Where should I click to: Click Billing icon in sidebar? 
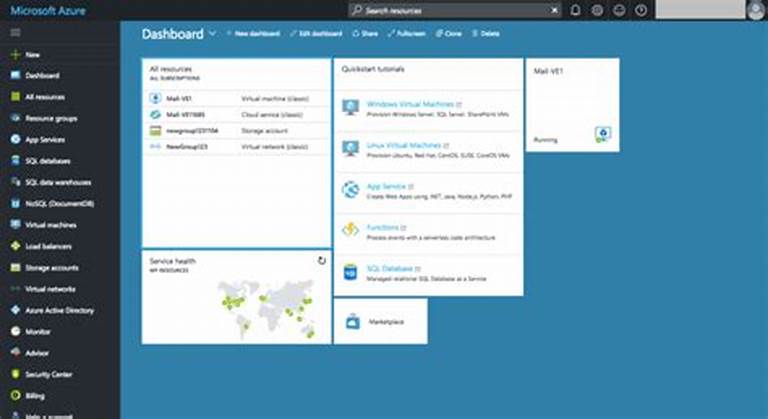pos(15,395)
